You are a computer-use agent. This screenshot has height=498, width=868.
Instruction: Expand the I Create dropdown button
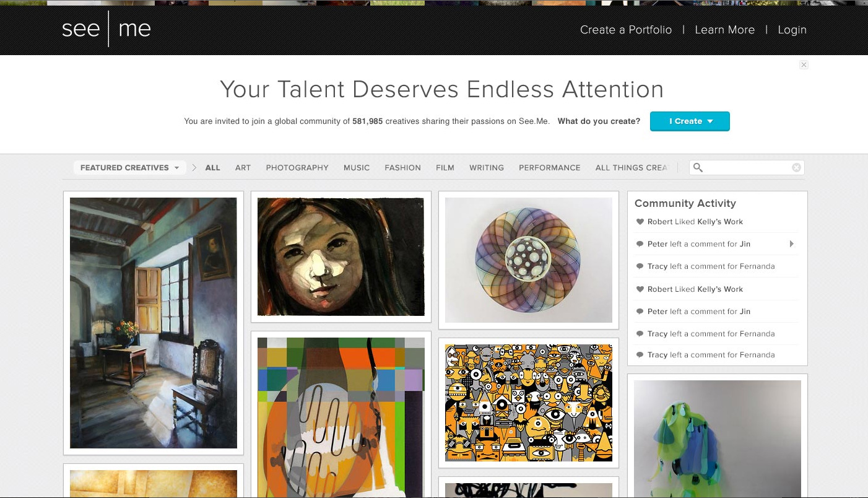tap(690, 121)
